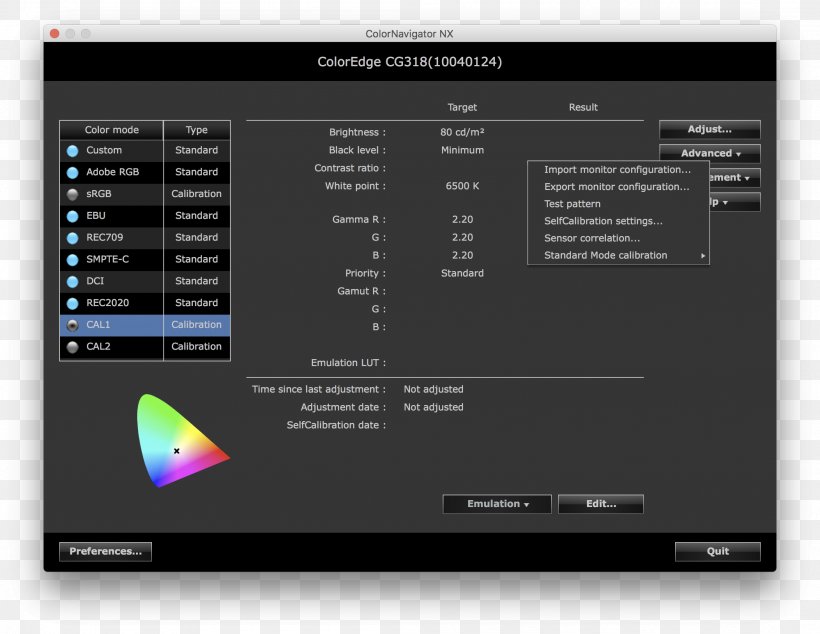820x634 pixels.
Task: Open the partially hidden Management dropdown
Action: click(735, 178)
